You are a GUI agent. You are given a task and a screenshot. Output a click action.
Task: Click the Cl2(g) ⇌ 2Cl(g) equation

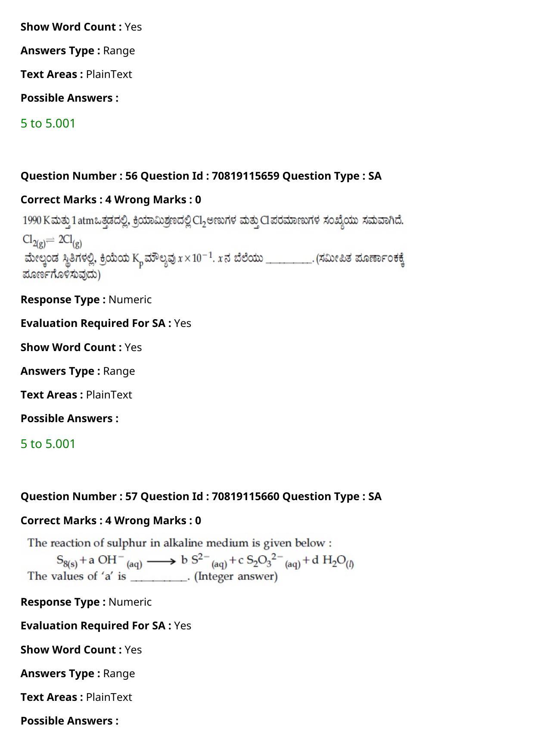click(52, 241)
